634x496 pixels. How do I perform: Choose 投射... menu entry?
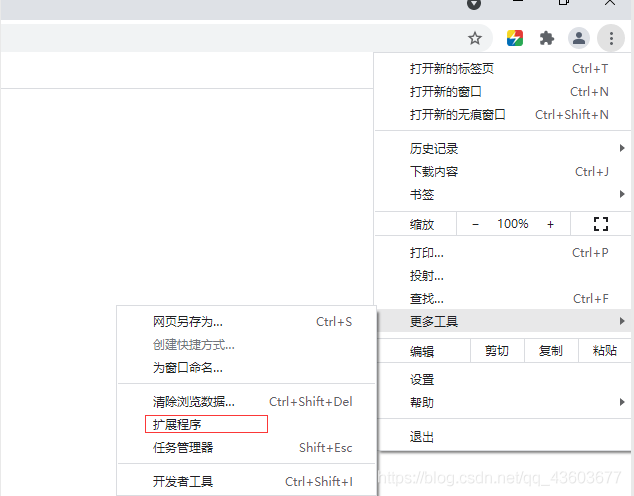(x=503, y=276)
